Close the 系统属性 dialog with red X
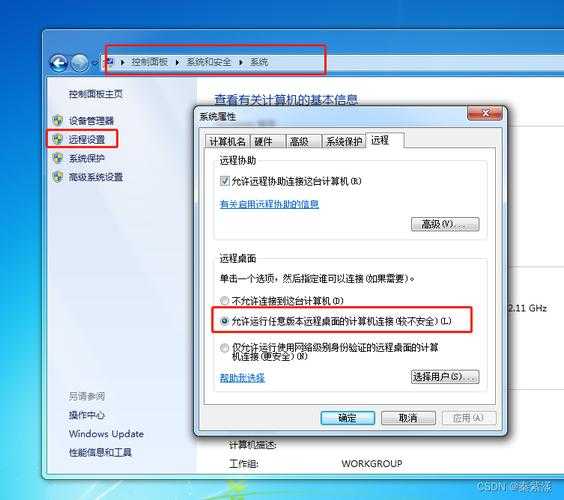The height and width of the screenshot is (500, 564). [x=485, y=113]
